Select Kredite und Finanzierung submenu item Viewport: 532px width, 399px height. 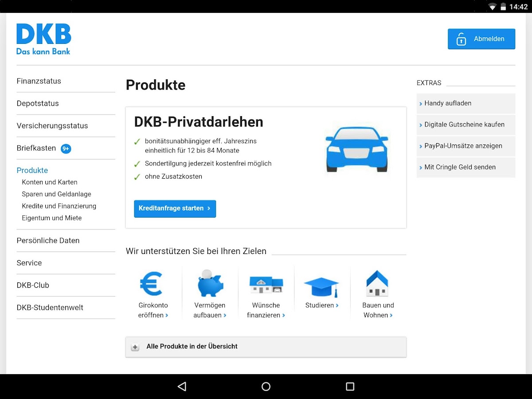(x=59, y=206)
